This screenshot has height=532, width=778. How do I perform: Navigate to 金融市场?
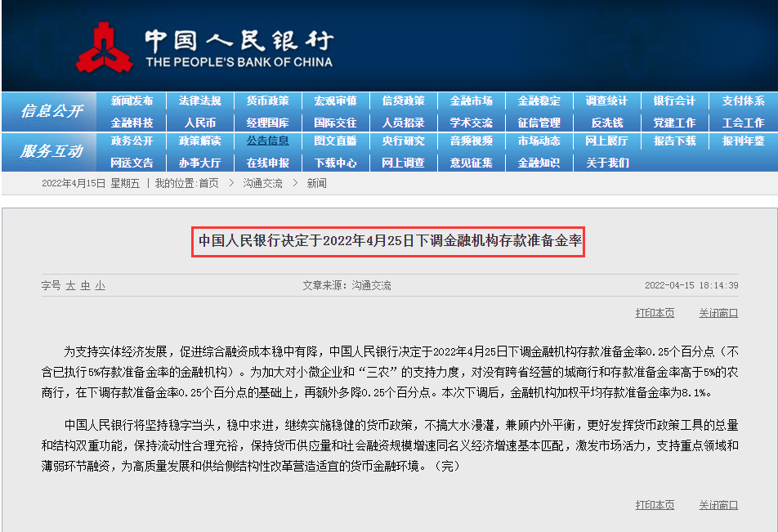click(x=472, y=101)
